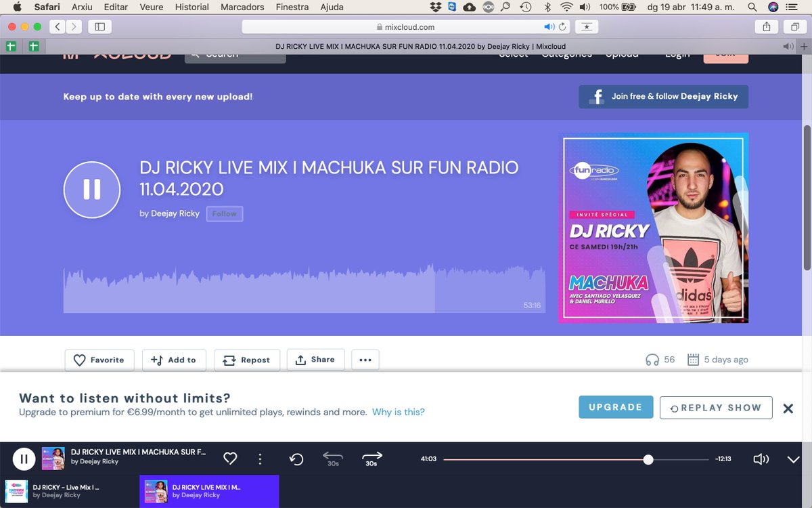Open the more options ellipsis button

click(x=365, y=360)
